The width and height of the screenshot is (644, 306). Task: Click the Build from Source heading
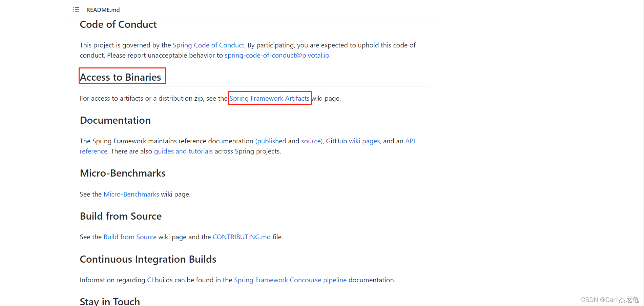tap(121, 216)
